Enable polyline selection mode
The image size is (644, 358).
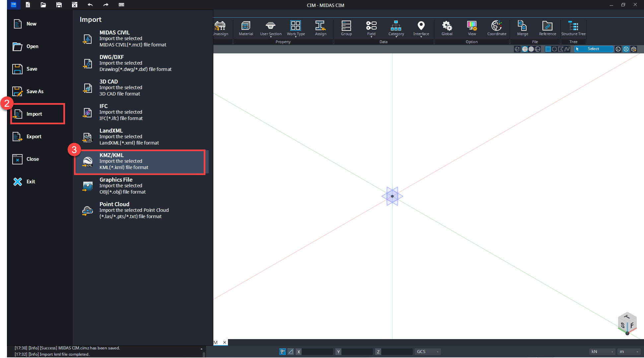pyautogui.click(x=567, y=49)
